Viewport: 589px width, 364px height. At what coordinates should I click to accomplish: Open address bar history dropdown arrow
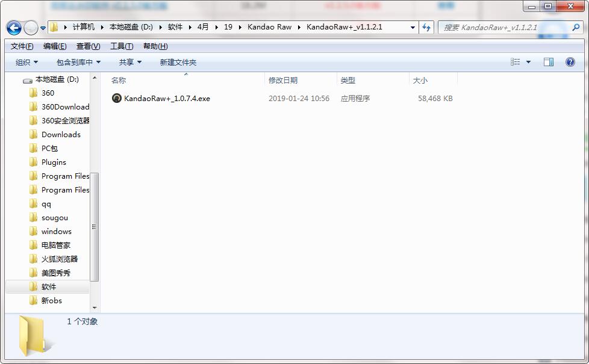point(413,28)
